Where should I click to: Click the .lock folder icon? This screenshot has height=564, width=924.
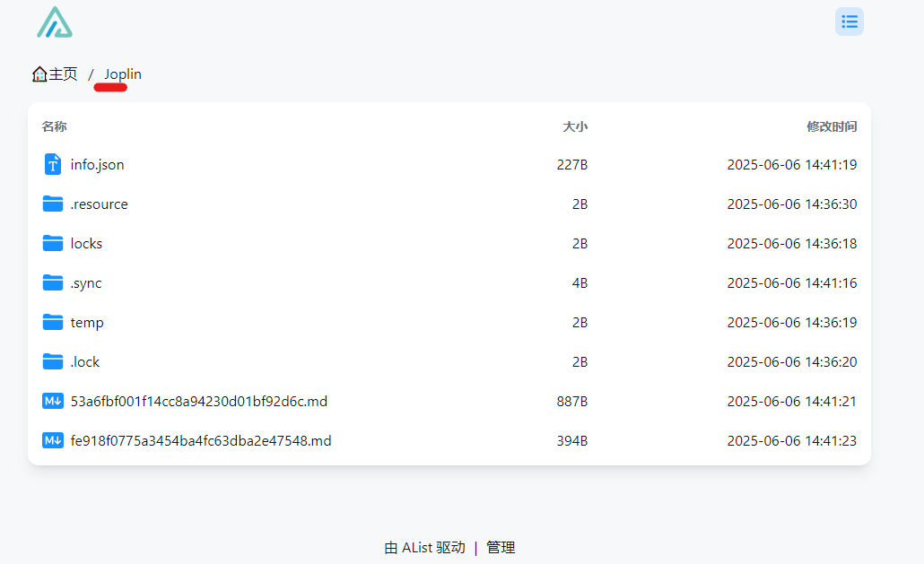(x=52, y=361)
